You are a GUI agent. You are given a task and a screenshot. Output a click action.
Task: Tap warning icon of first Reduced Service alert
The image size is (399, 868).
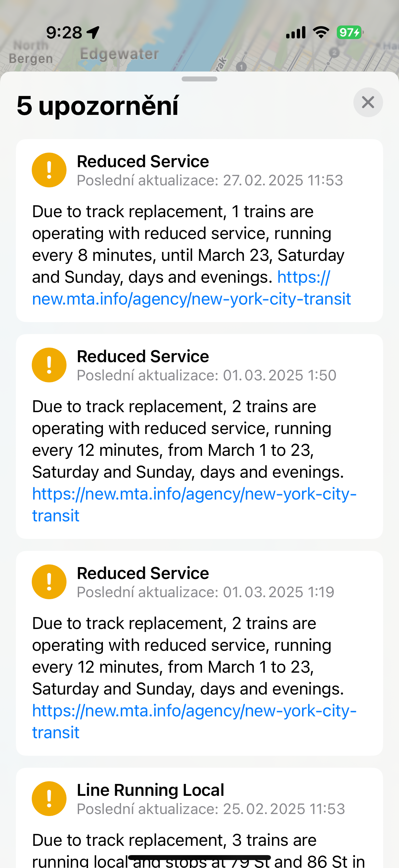pyautogui.click(x=49, y=170)
